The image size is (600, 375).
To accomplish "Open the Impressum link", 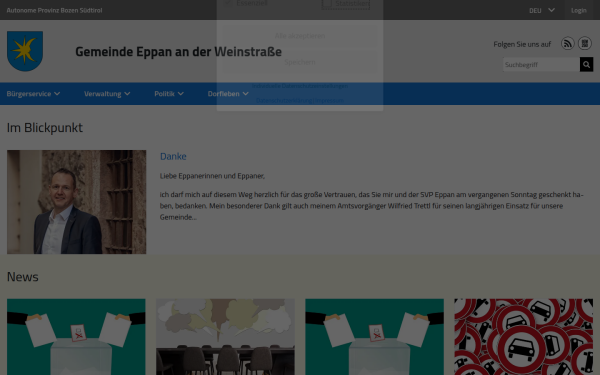I will click(x=329, y=101).
